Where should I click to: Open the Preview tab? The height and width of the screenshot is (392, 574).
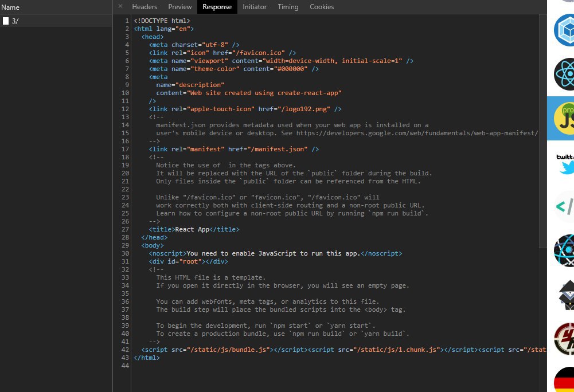179,6
